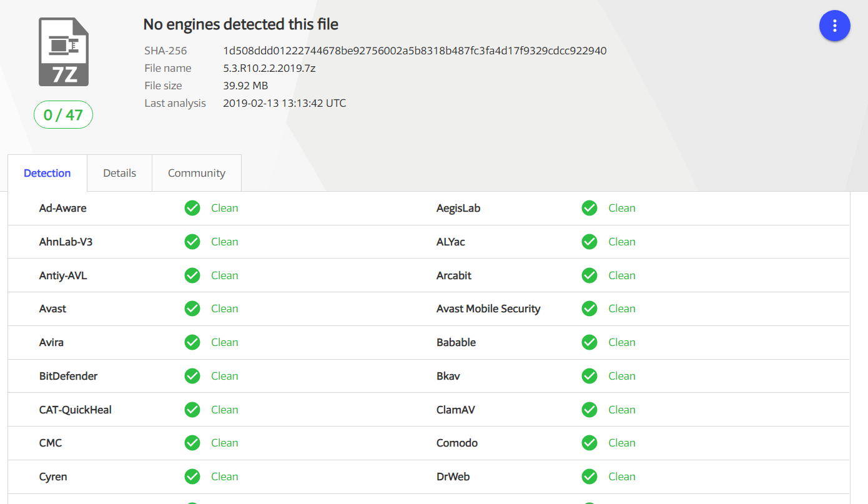This screenshot has width=868, height=504.
Task: Switch to the Detection tab
Action: point(47,173)
